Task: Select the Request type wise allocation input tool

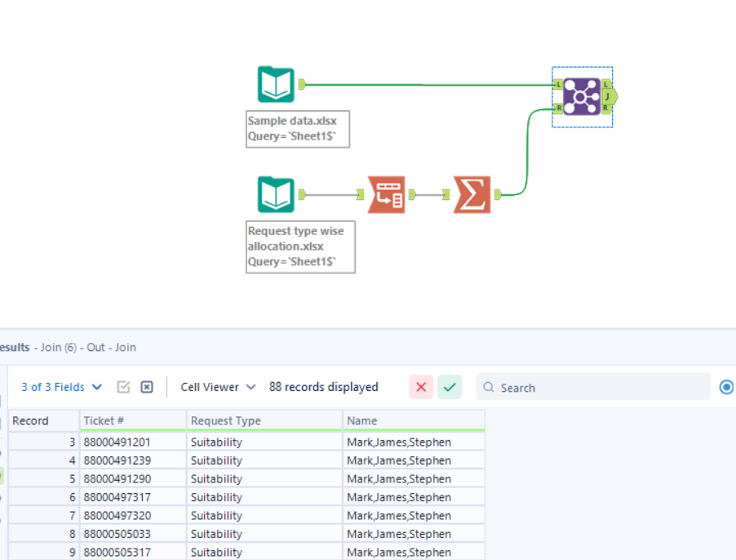Action: tap(276, 194)
